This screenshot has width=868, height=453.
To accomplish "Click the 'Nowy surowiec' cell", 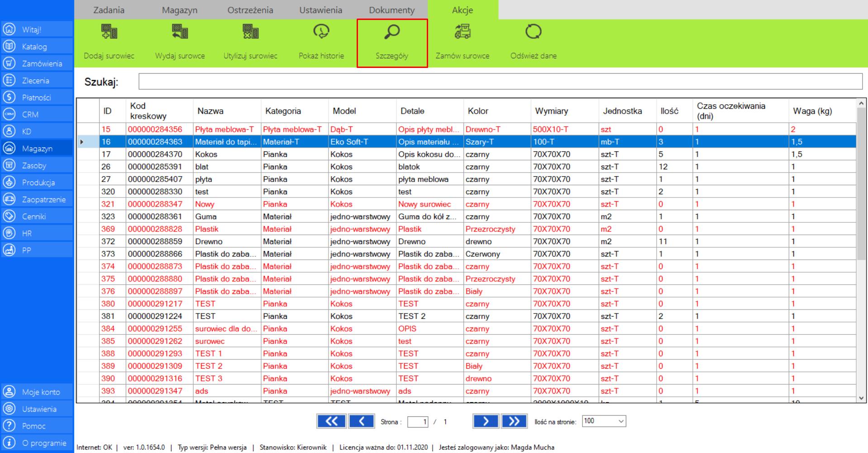I will 429,204.
